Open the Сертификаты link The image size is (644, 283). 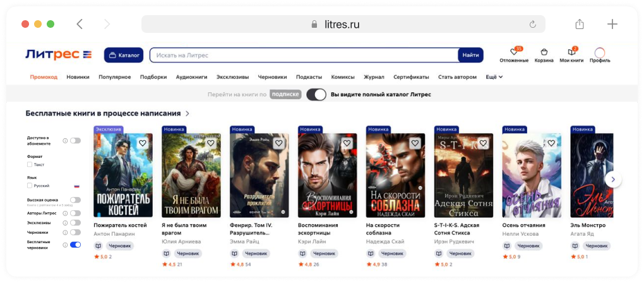tap(411, 77)
